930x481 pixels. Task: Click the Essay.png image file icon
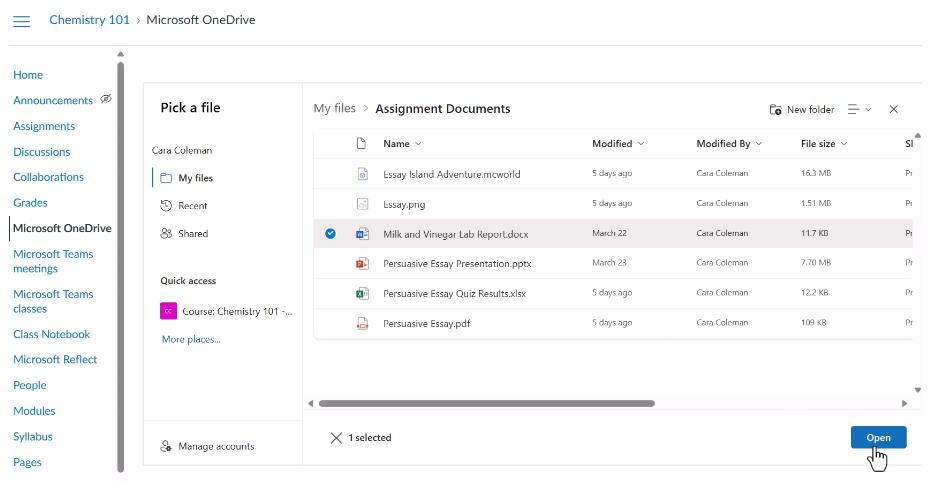click(362, 204)
